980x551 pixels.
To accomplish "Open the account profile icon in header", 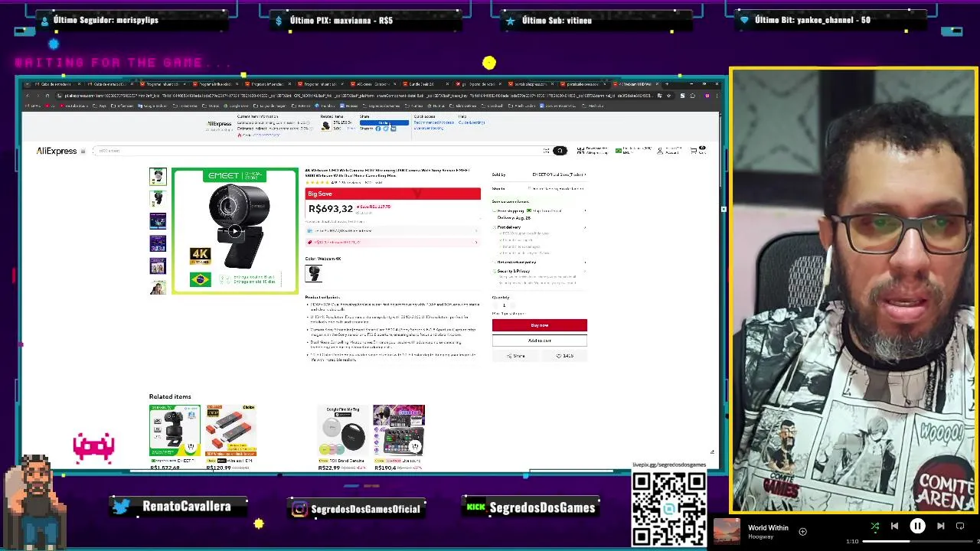I will point(661,151).
